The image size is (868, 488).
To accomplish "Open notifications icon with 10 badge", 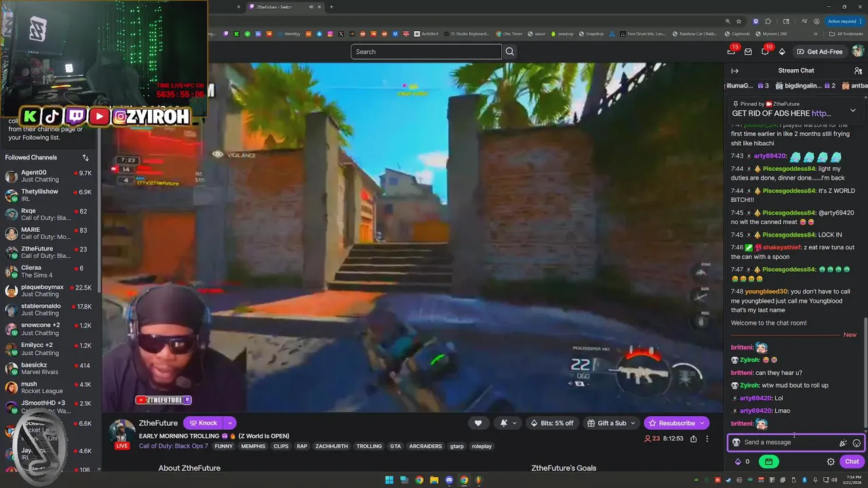I will click(x=765, y=52).
